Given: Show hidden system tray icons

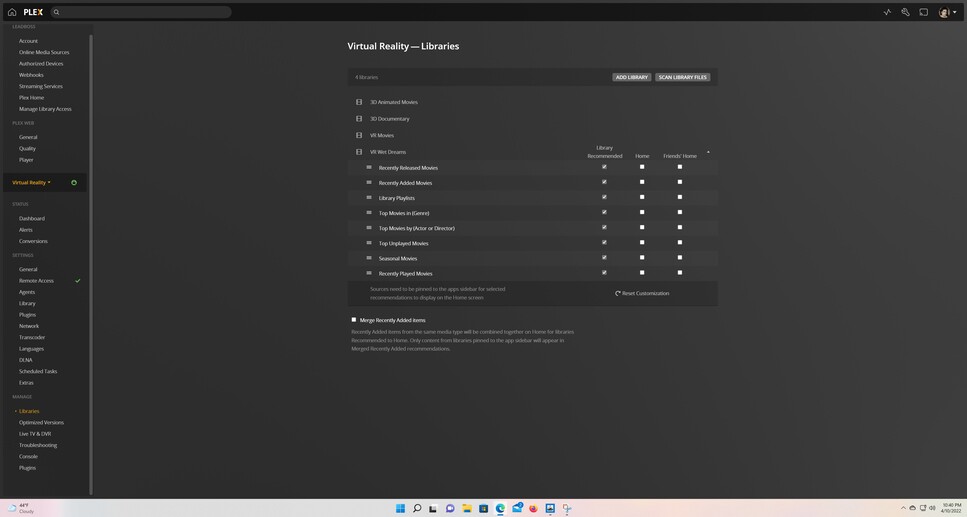Looking at the screenshot, I should click(903, 508).
